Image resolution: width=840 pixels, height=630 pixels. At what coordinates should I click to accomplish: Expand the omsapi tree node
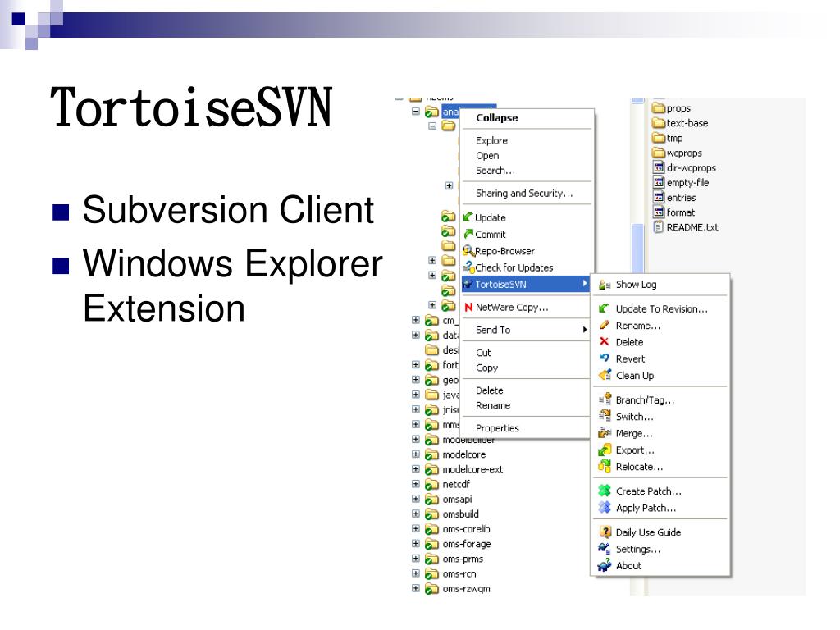pos(415,499)
